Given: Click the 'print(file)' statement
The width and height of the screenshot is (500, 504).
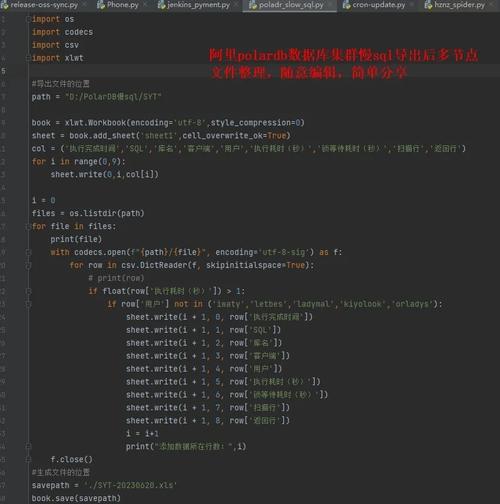Looking at the screenshot, I should point(76,239).
